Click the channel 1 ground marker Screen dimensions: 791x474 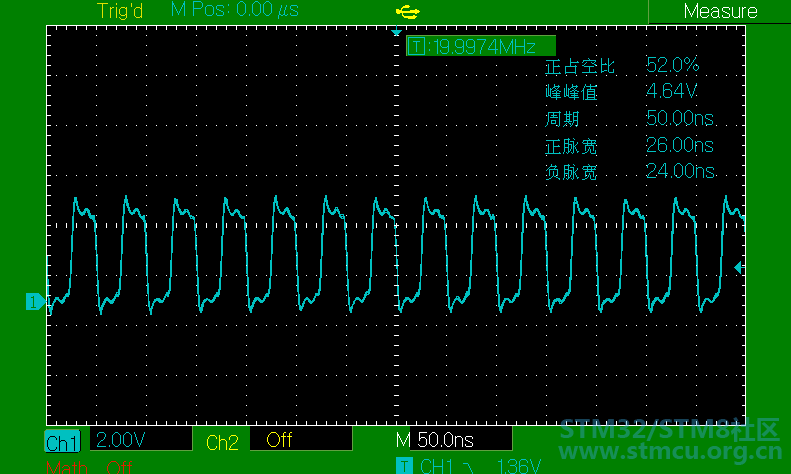(x=35, y=302)
